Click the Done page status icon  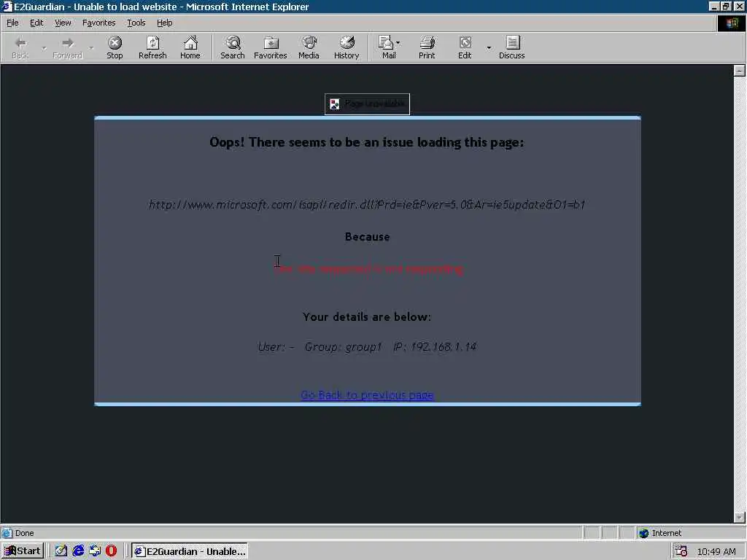tap(7, 533)
